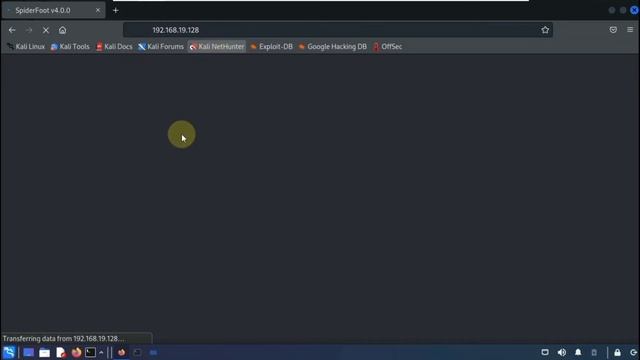Launch the terminal emulator from taskbar
Screen dimensions: 640x360
click(x=90, y=352)
